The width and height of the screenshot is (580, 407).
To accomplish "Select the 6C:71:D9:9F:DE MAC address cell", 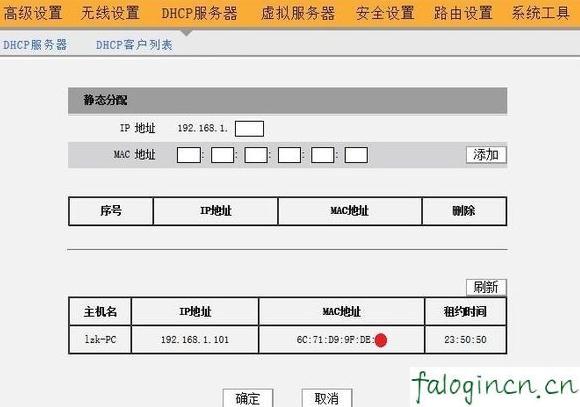I will [341, 340].
